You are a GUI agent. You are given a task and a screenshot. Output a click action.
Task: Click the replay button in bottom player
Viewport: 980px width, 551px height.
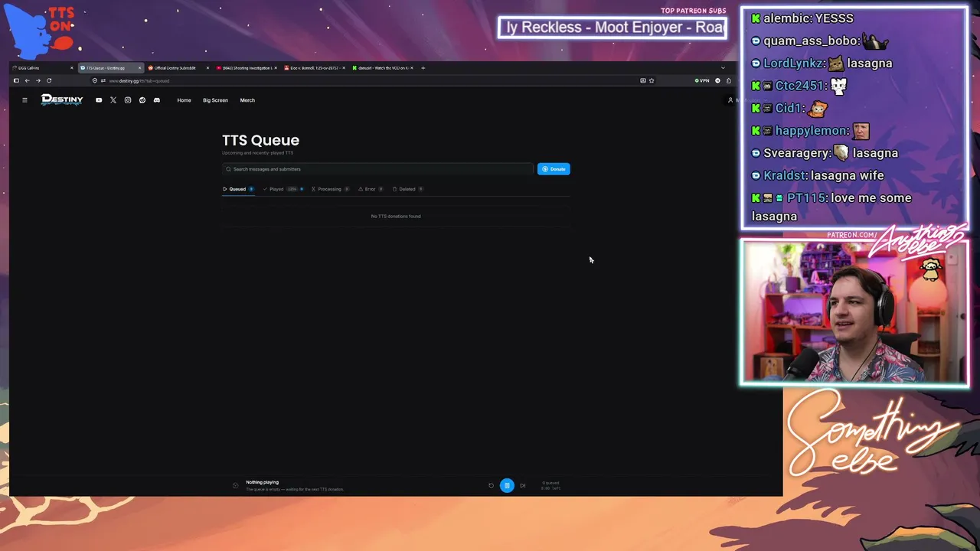click(x=491, y=485)
